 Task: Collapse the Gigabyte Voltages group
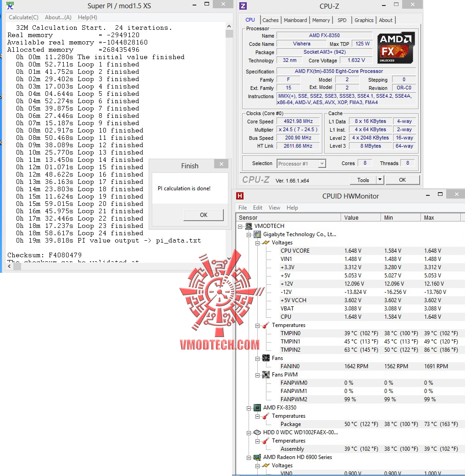tap(257, 243)
